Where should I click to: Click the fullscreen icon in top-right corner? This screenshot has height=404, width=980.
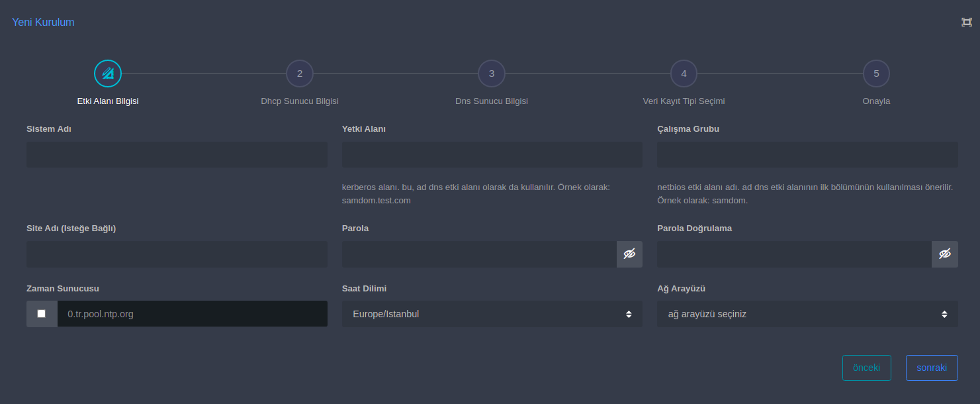pos(966,22)
